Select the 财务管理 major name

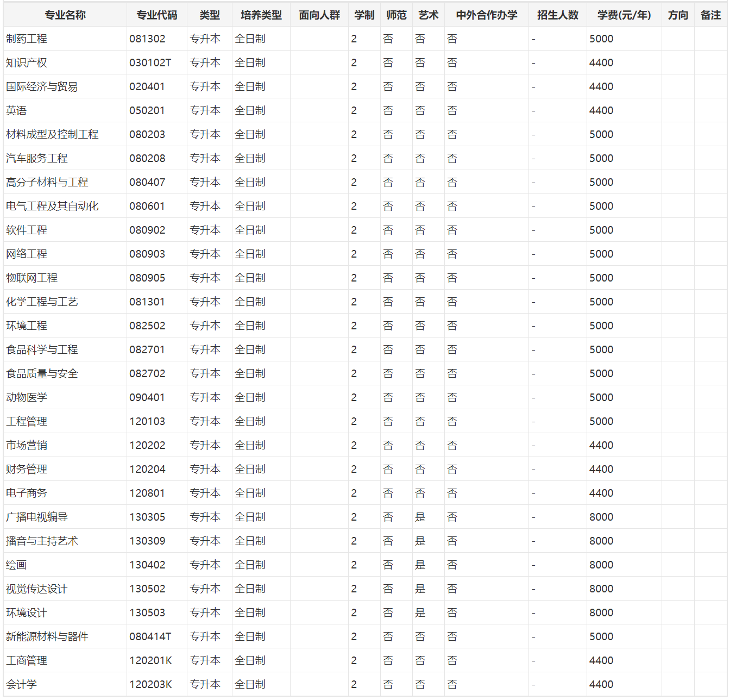27,470
